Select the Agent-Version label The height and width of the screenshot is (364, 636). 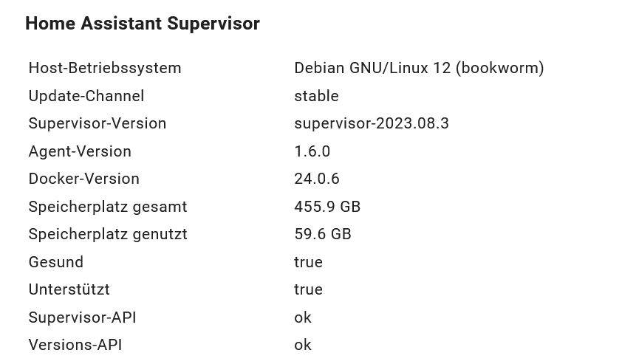80,151
